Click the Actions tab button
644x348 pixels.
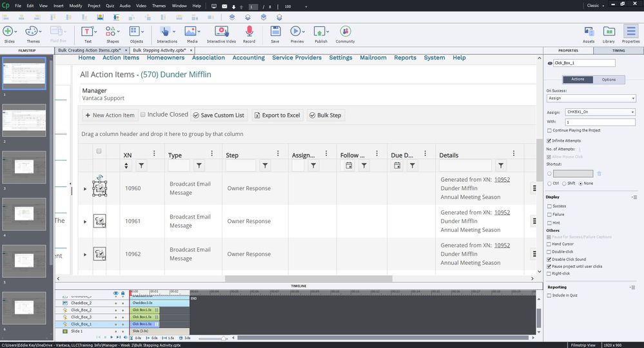click(x=578, y=79)
